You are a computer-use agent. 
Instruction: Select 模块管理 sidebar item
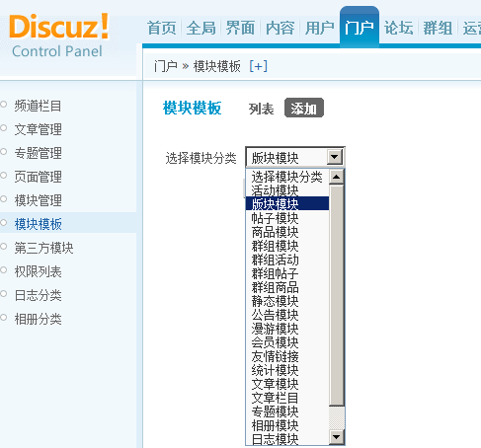point(38,200)
